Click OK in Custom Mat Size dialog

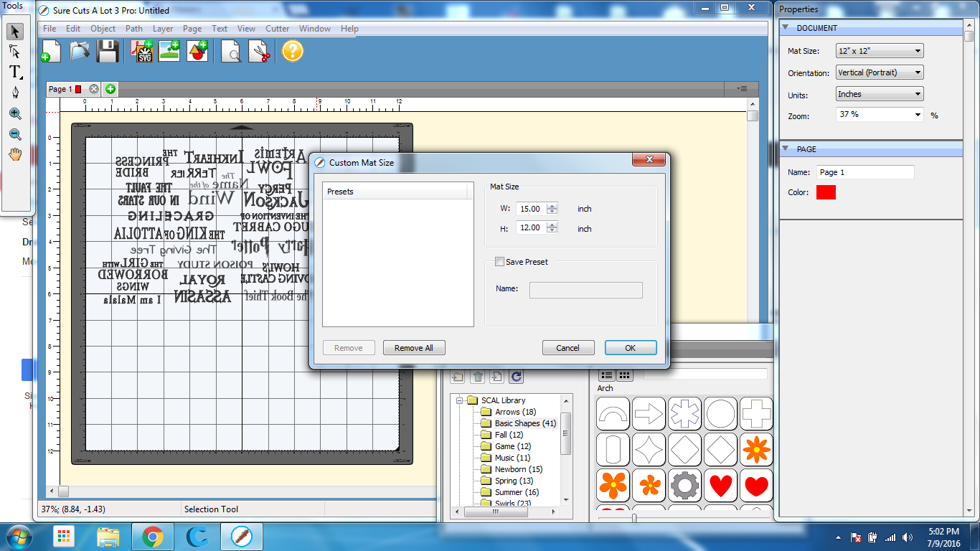630,348
